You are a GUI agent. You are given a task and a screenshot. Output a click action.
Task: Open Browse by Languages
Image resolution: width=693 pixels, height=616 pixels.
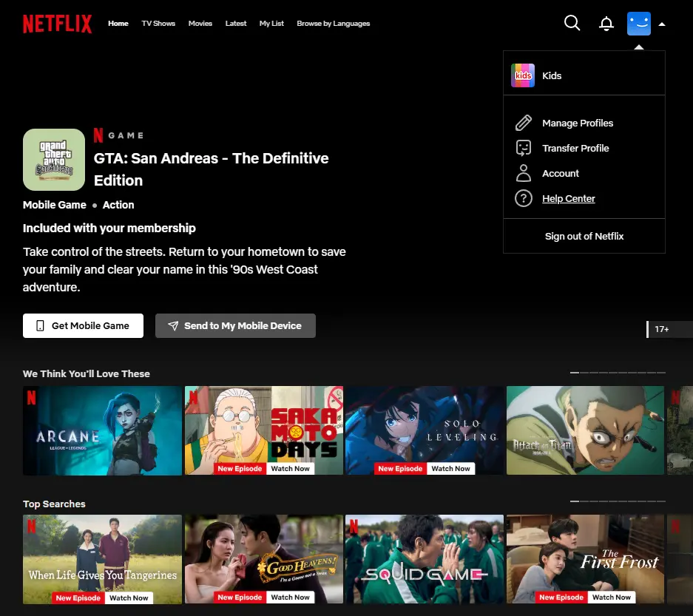(x=334, y=24)
